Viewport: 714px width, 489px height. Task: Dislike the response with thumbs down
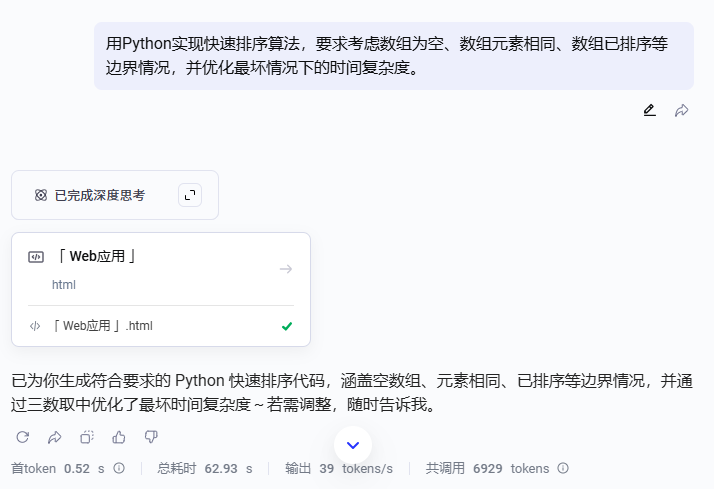pos(151,437)
